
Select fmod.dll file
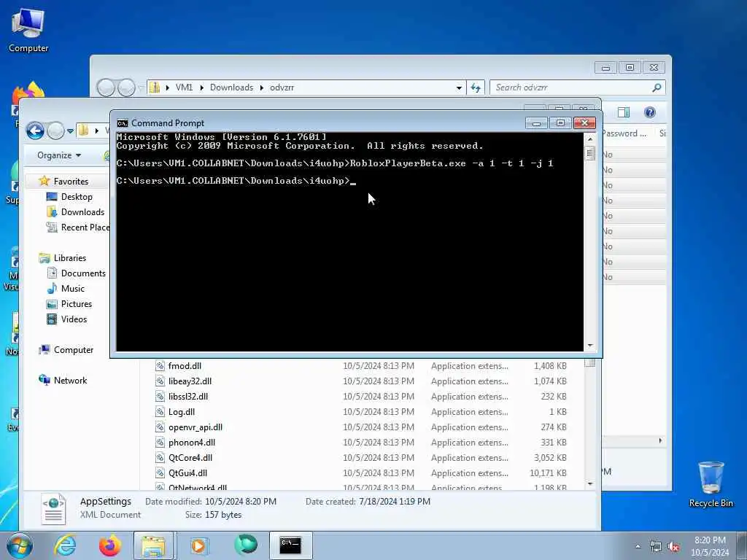coord(185,366)
